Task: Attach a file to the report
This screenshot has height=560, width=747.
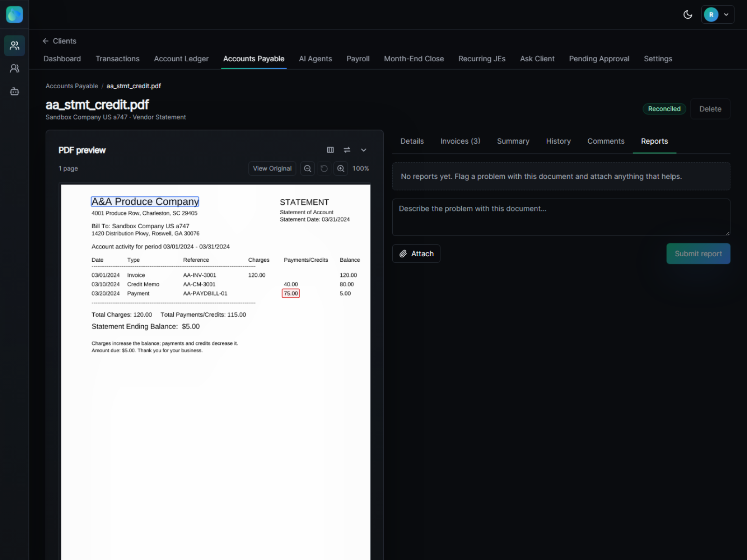Action: click(416, 253)
